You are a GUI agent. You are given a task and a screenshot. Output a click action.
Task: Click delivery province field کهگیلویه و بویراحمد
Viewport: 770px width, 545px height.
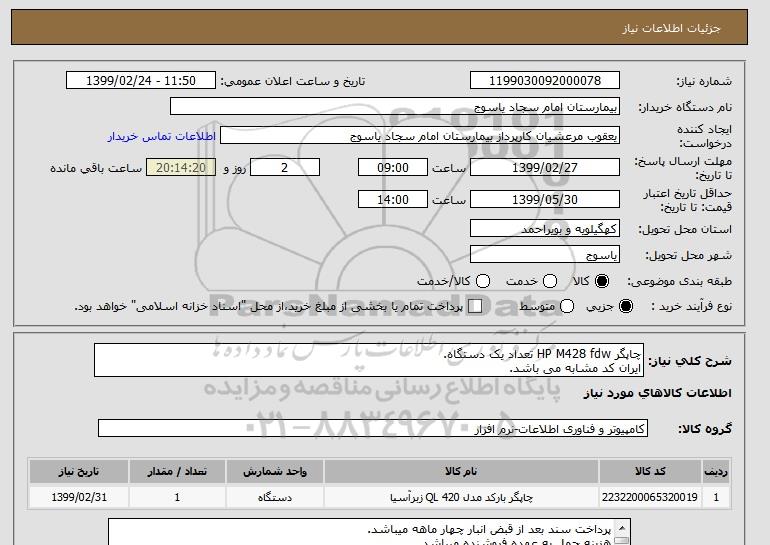click(x=545, y=229)
